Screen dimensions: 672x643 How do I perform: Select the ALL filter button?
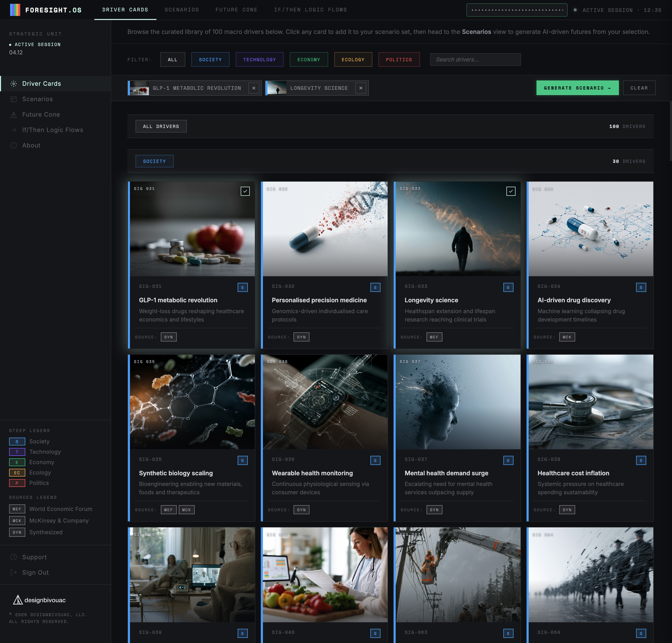(x=173, y=60)
